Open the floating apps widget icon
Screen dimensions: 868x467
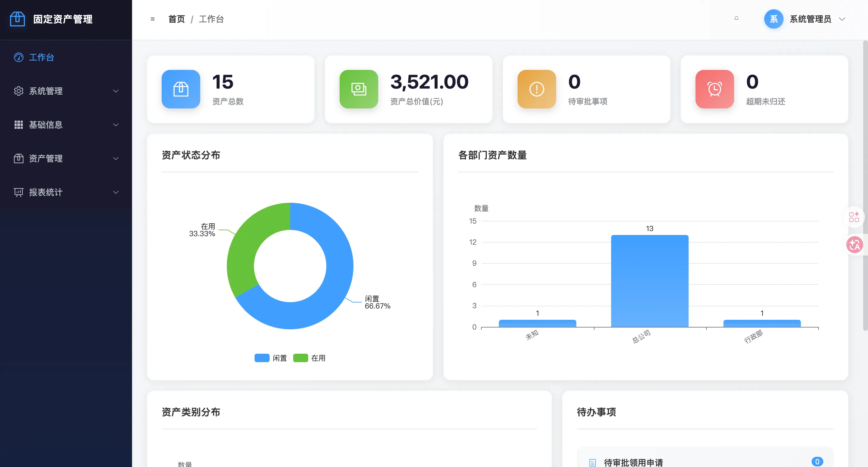[x=854, y=217]
